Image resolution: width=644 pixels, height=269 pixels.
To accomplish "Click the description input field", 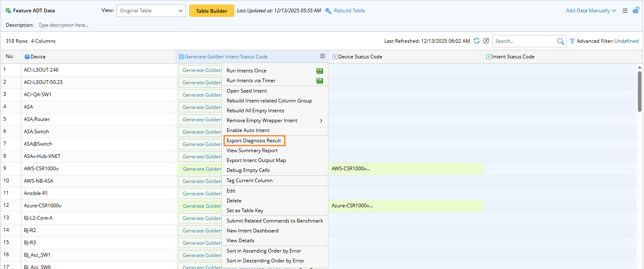I will click(63, 25).
